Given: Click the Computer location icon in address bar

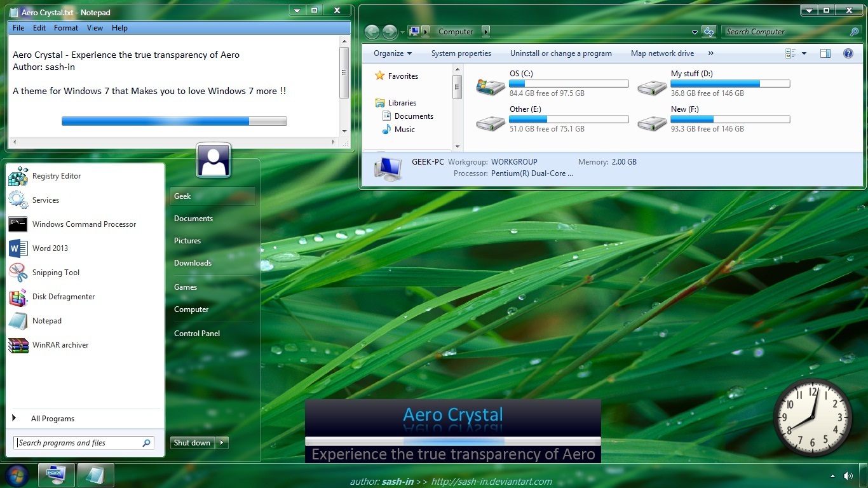Looking at the screenshot, I should pyautogui.click(x=414, y=32).
